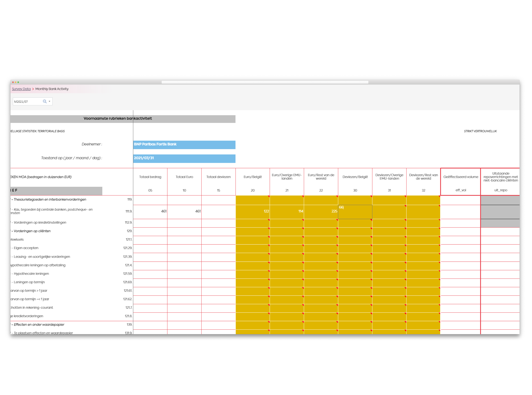Viewport: 532px width, 395px height.
Task: Click the Totaal deviezen column header
Action: 219,177
